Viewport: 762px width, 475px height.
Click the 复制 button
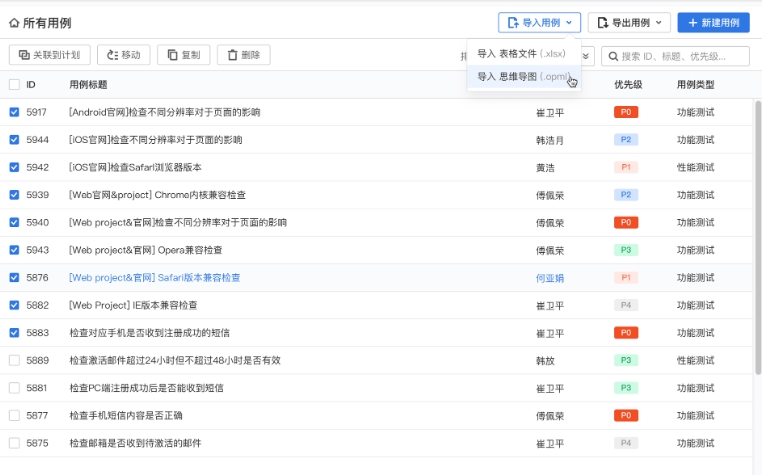[x=184, y=55]
